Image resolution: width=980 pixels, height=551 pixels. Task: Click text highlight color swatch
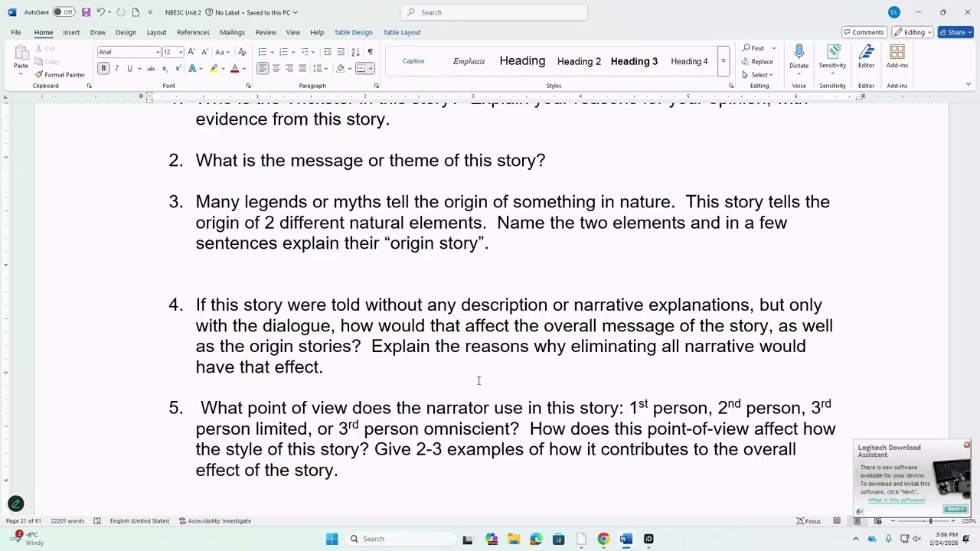[214, 69]
